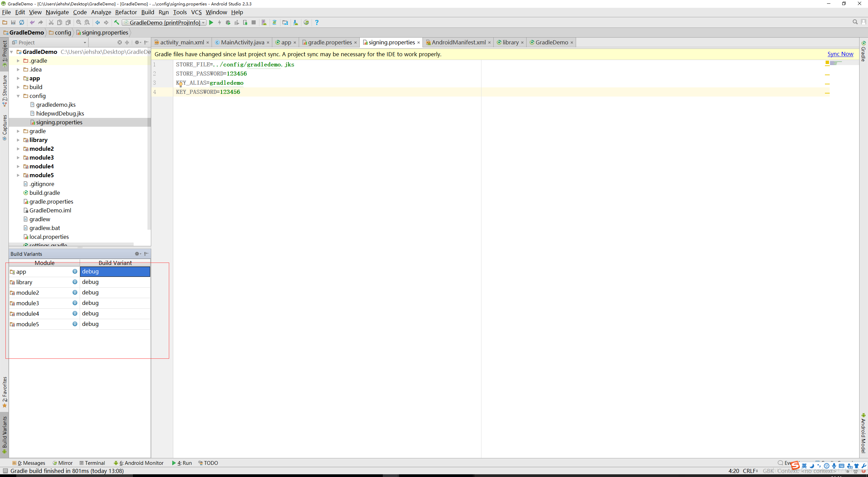Click Attach debugger to Android process icon
The image size is (868, 477).
pos(245,22)
